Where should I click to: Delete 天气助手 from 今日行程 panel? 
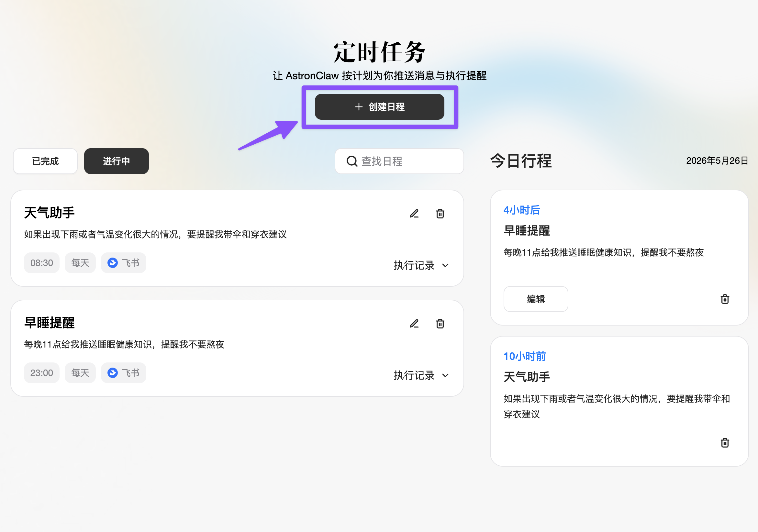(725, 443)
